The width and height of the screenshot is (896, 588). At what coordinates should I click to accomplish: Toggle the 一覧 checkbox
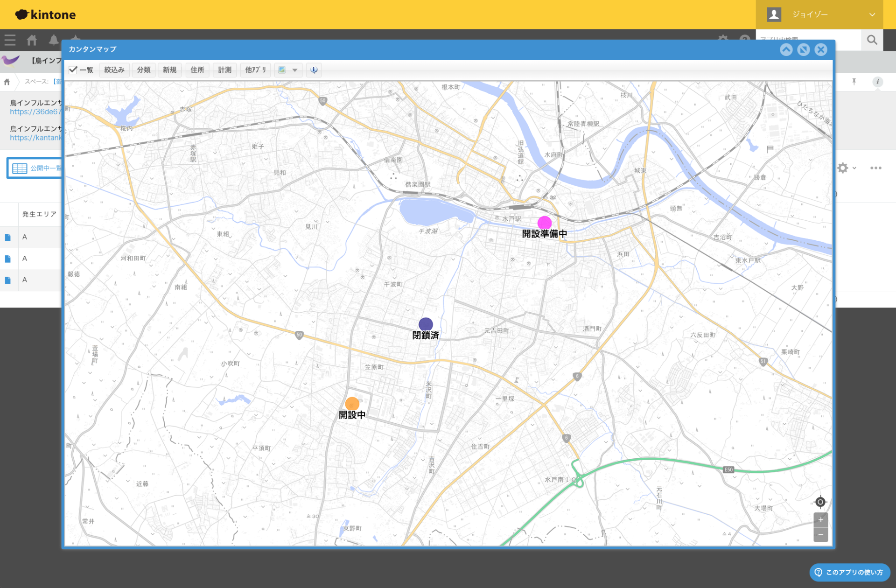point(73,70)
